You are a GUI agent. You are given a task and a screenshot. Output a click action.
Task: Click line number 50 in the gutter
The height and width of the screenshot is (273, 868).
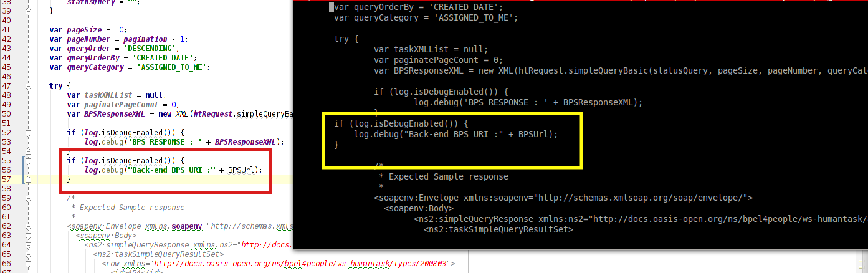point(7,114)
